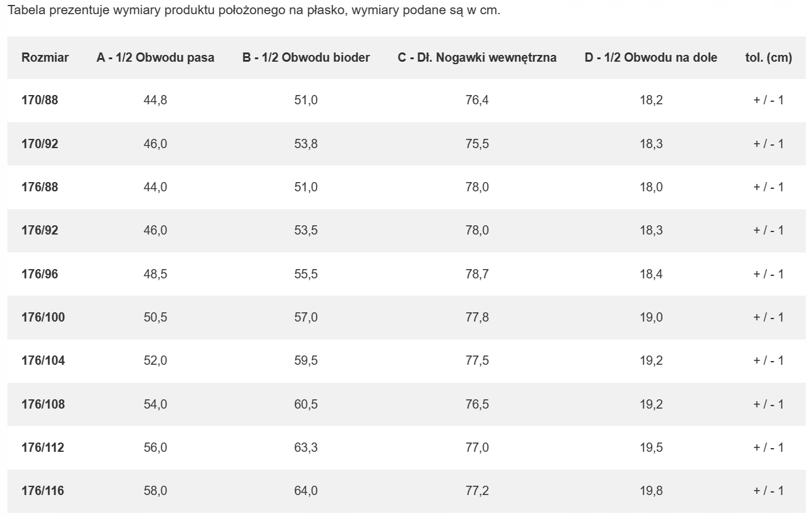Select the 176/116 size row label

click(43, 491)
